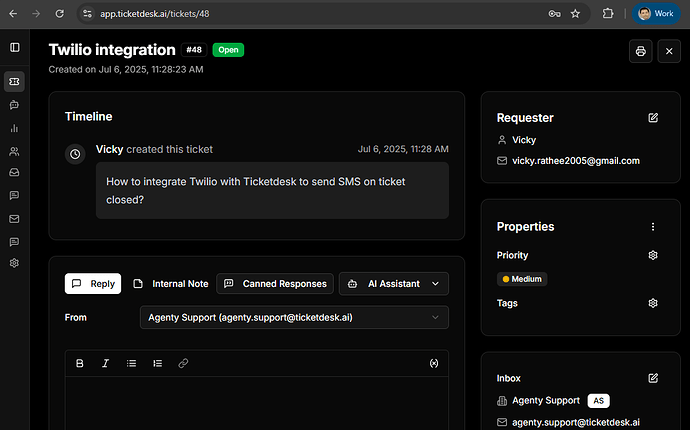Screen dimensions: 690x430
Task: Open the AI bot chat sidebar icon
Action: [14, 105]
